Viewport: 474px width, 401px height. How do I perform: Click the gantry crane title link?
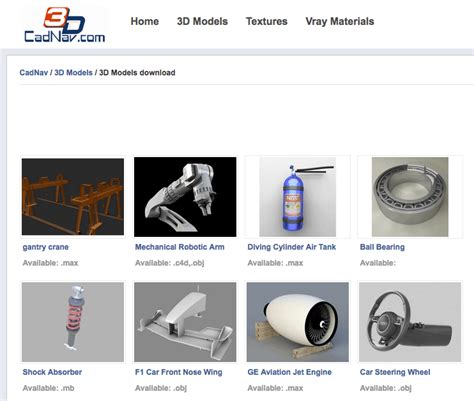click(46, 247)
